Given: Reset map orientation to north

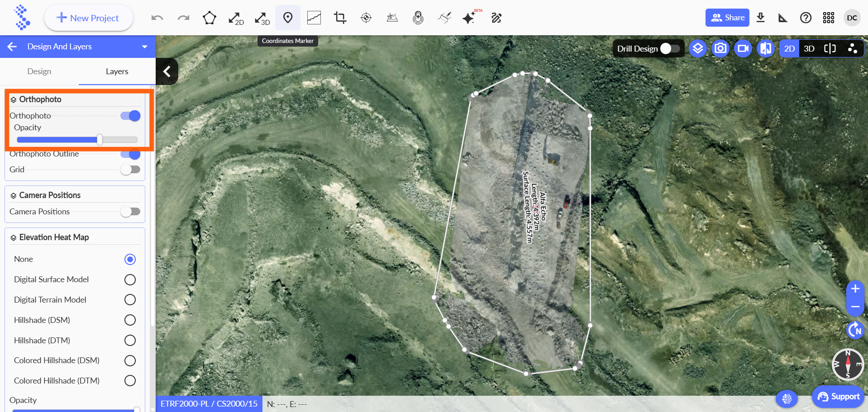Looking at the screenshot, I should pyautogui.click(x=855, y=330).
